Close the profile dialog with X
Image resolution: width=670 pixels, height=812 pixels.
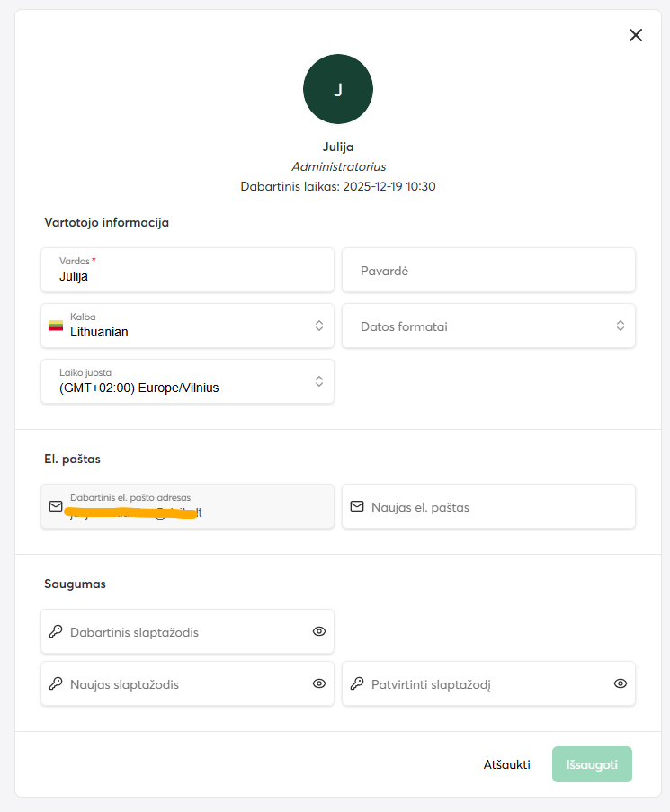[636, 35]
